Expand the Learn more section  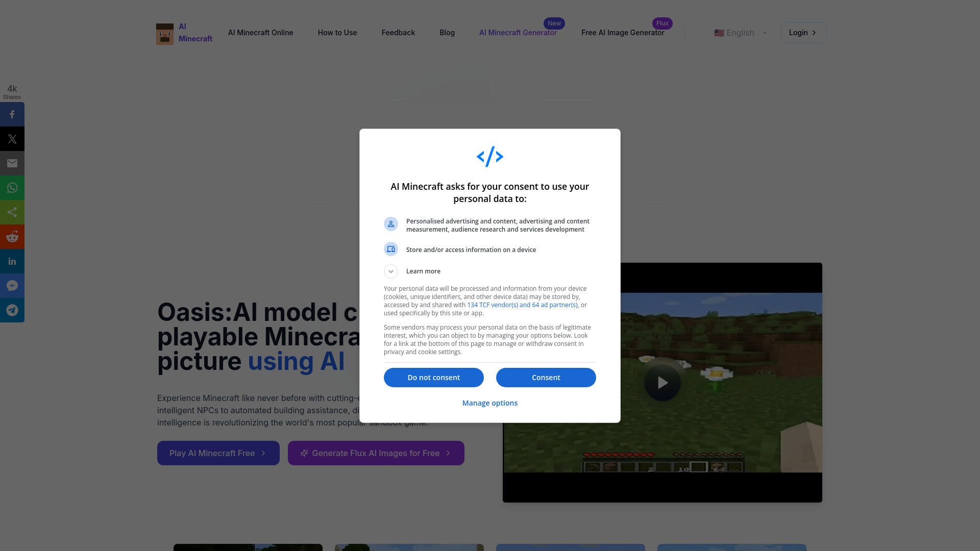[x=390, y=271]
